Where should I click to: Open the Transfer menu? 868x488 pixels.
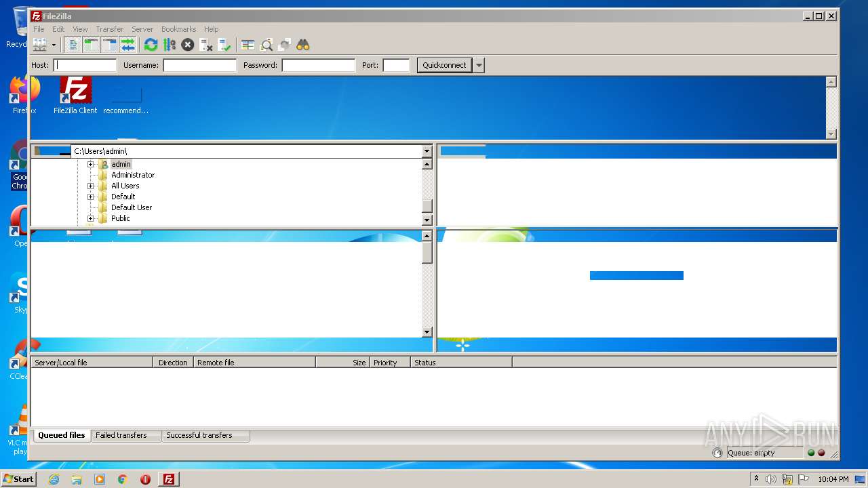coord(109,29)
